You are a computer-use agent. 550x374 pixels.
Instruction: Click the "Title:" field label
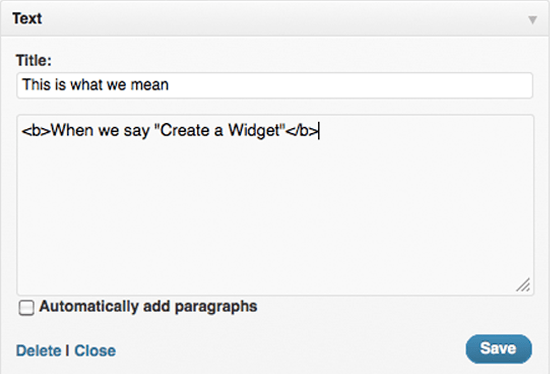[34, 60]
